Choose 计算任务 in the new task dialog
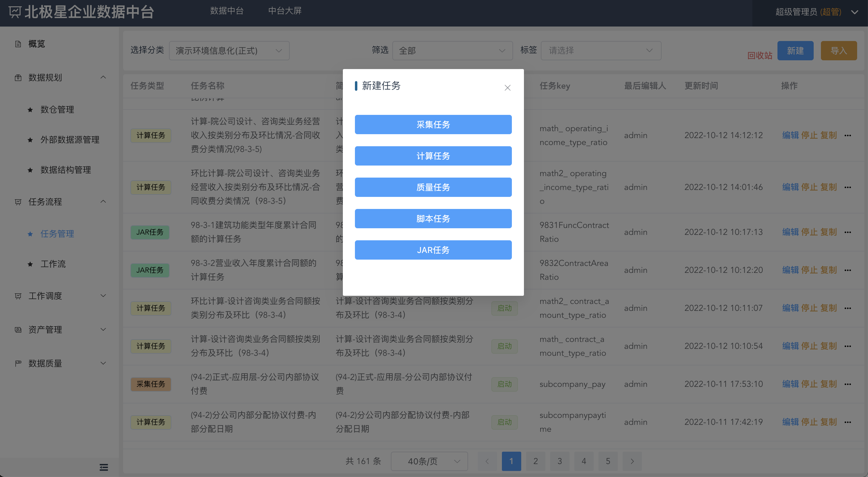This screenshot has width=868, height=477. pyautogui.click(x=433, y=156)
